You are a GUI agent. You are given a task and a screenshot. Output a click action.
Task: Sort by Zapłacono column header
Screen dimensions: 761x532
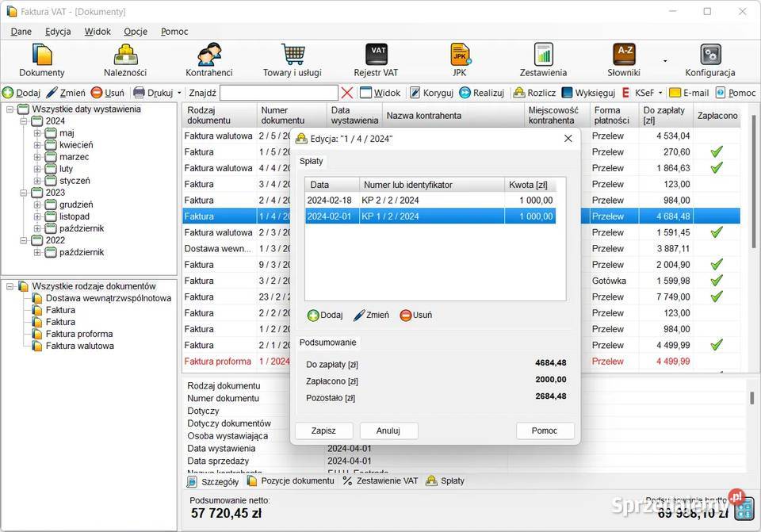[717, 116]
